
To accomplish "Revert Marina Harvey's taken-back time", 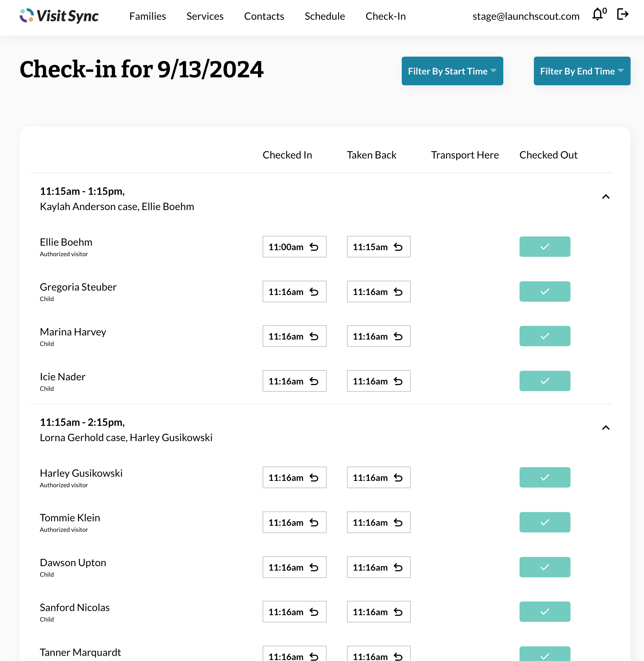I will (x=398, y=336).
